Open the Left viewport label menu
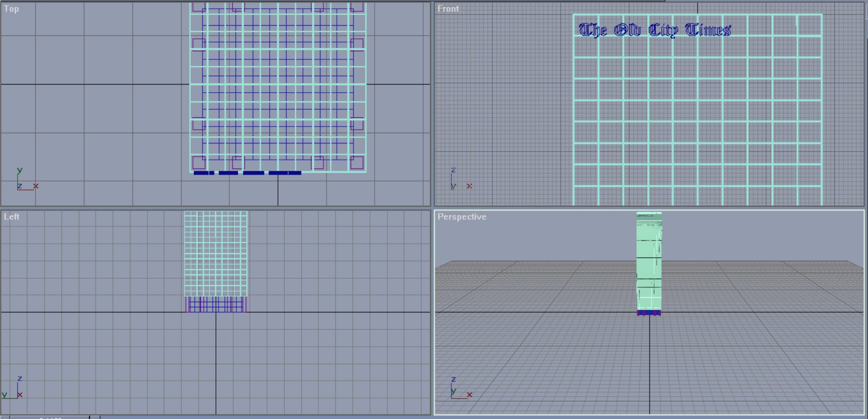 point(11,217)
